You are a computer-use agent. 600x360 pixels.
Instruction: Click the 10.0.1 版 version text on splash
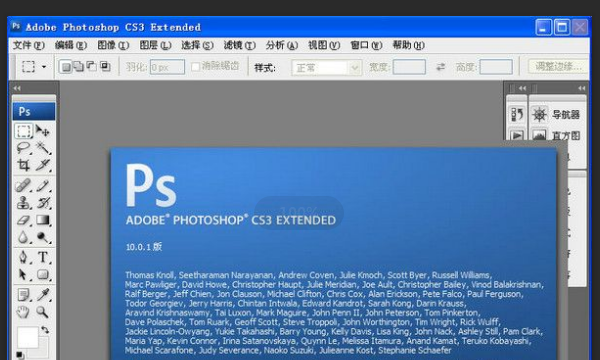click(x=144, y=247)
